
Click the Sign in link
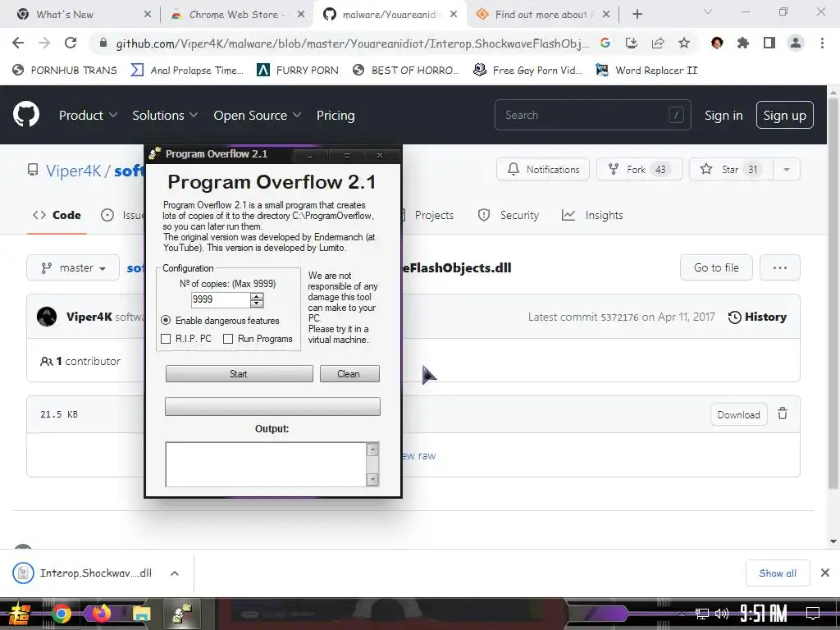(x=724, y=115)
